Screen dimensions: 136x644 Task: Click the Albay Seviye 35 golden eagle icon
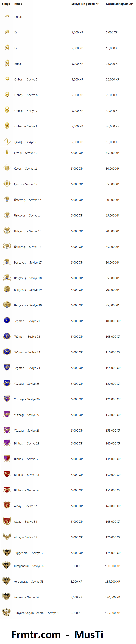pos(7,536)
